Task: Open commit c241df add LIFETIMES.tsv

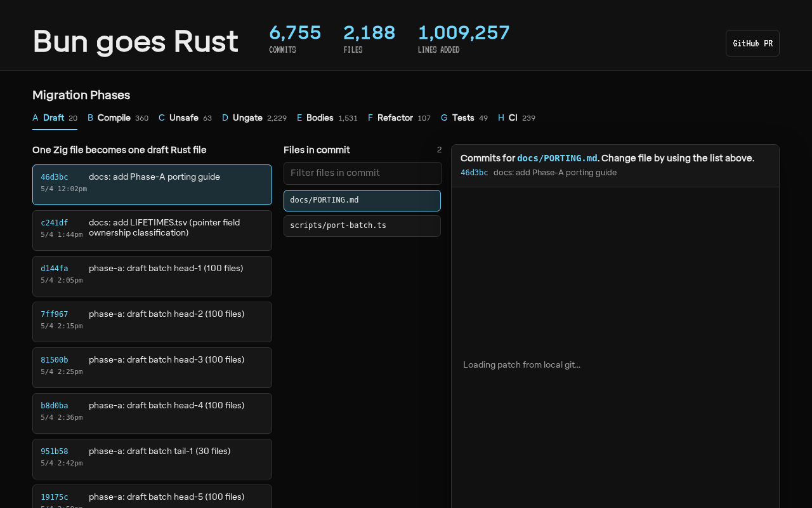Action: coord(152,231)
